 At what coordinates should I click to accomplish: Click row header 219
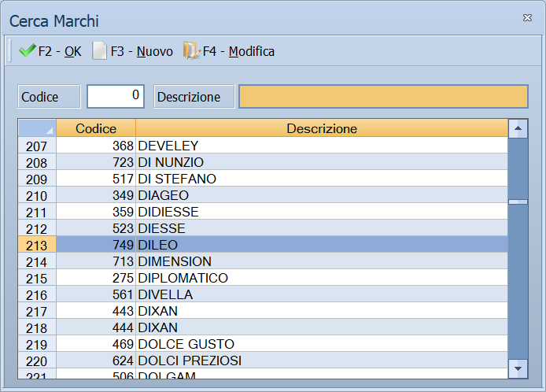pyautogui.click(x=37, y=344)
